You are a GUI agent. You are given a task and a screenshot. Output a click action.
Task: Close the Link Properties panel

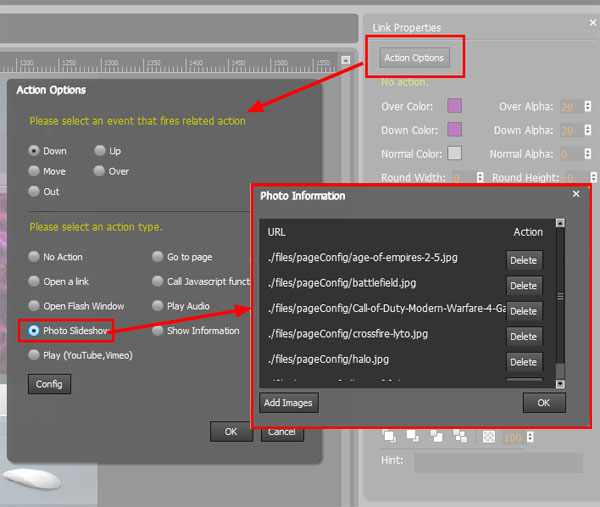coord(593,23)
